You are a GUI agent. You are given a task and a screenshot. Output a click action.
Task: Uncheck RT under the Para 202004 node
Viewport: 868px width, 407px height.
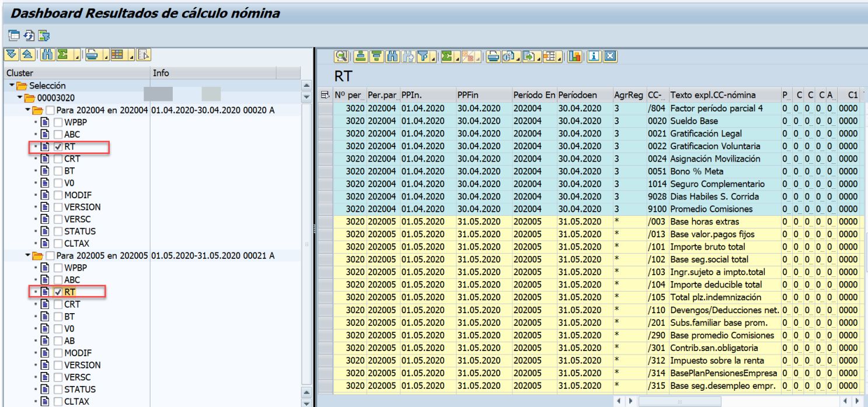(58, 146)
